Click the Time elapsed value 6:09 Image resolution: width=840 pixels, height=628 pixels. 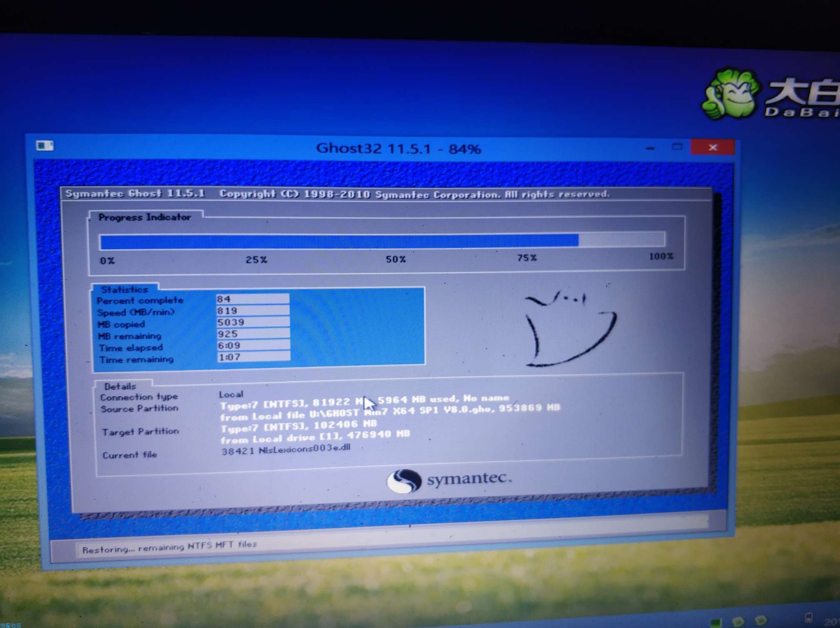tap(253, 345)
